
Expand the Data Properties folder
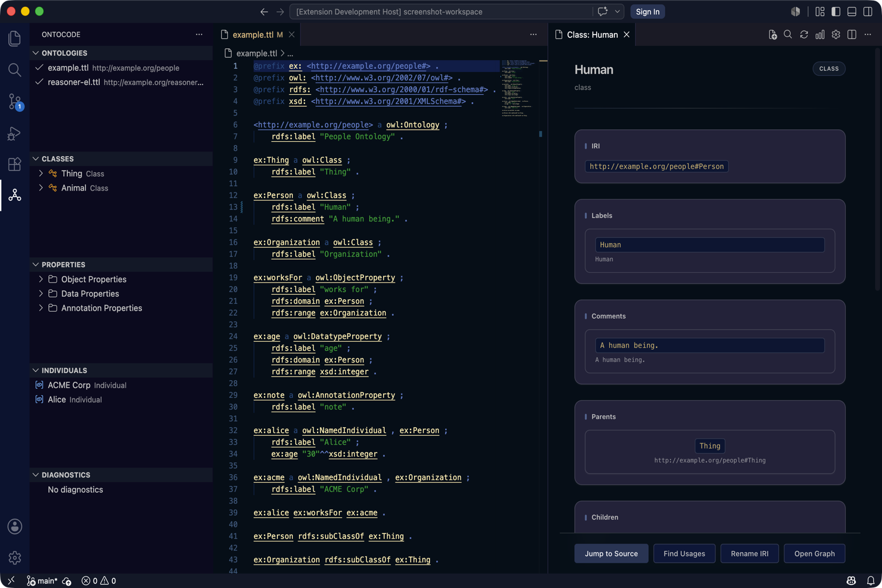coord(41,293)
